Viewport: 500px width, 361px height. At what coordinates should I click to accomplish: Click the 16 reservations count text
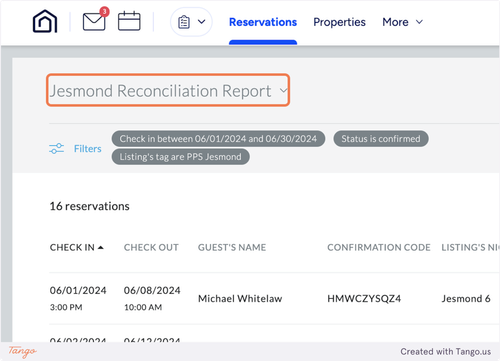89,206
